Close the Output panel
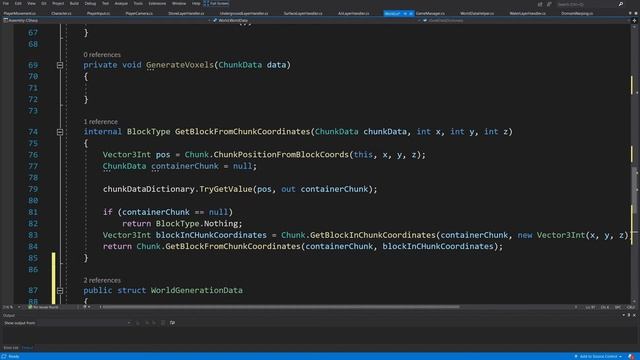This screenshot has height=360, width=640. pyautogui.click(x=635, y=315)
